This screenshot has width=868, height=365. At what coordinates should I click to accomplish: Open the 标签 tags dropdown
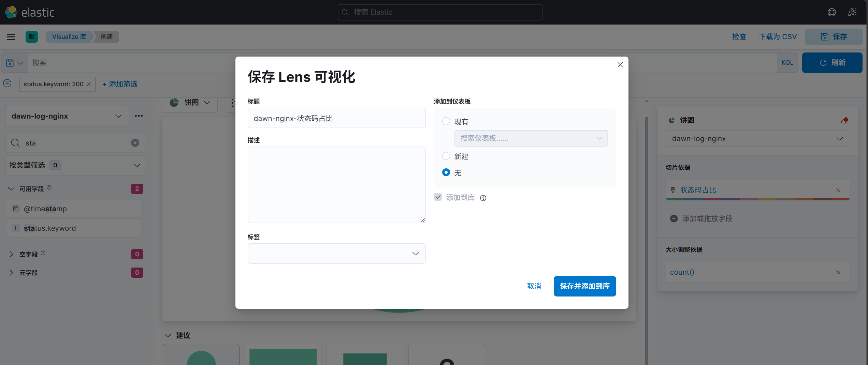(x=336, y=254)
